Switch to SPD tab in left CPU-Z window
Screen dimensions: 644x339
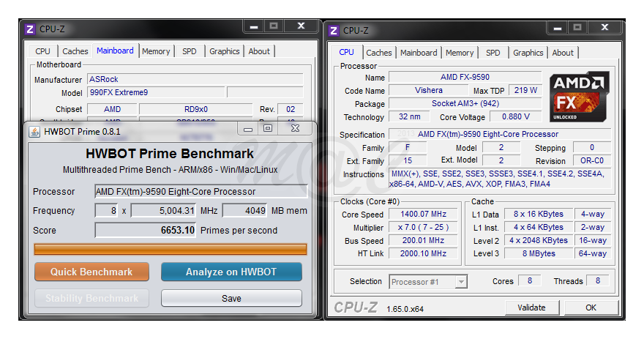[190, 51]
